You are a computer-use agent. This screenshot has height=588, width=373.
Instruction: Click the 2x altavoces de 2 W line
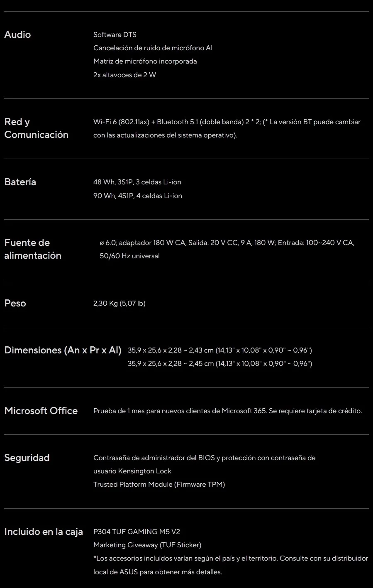[124, 75]
